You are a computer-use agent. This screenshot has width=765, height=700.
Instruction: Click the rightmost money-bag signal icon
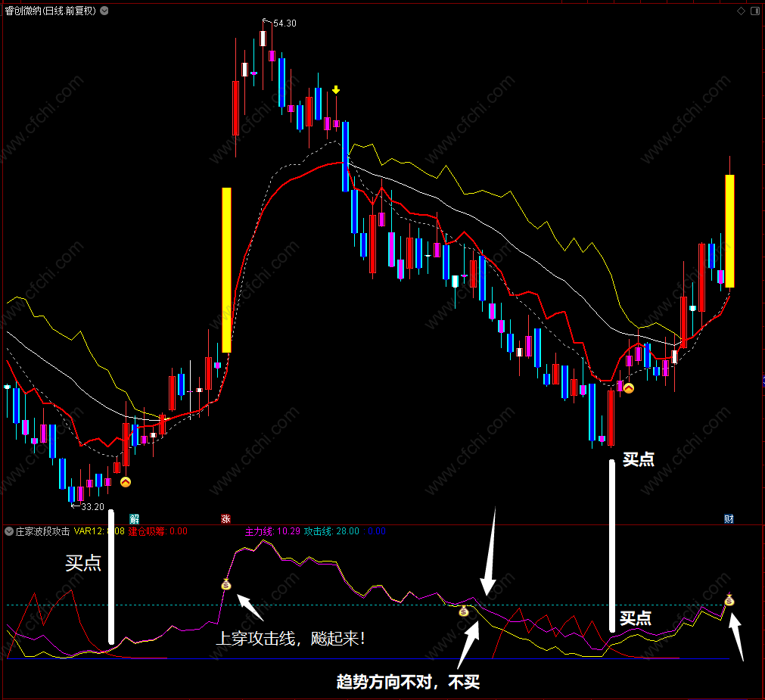(729, 601)
